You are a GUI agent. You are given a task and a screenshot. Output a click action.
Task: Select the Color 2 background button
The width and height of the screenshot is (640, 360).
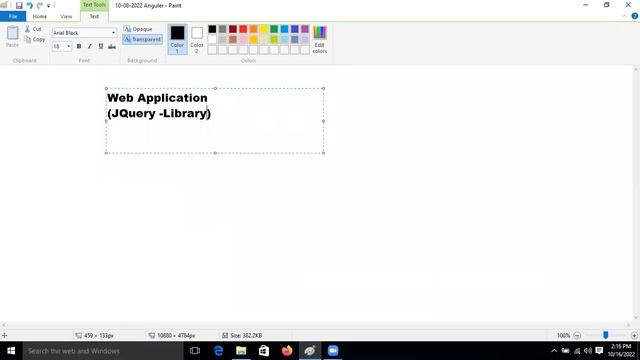pos(197,39)
